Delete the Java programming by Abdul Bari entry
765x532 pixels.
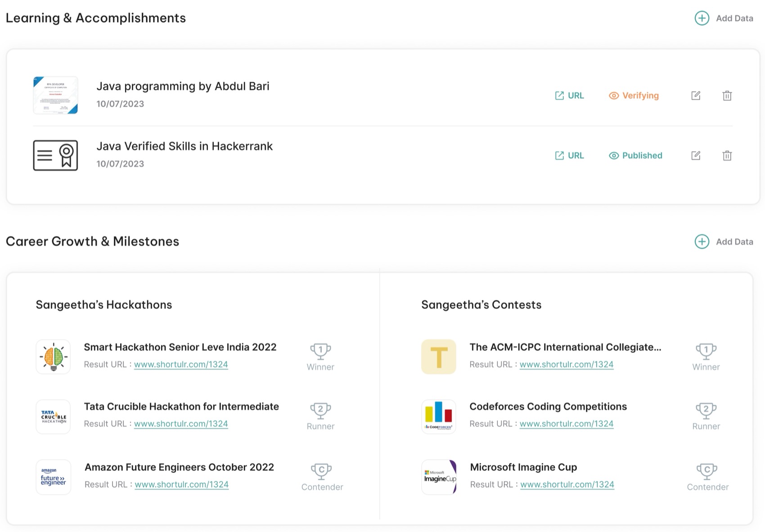pyautogui.click(x=727, y=95)
